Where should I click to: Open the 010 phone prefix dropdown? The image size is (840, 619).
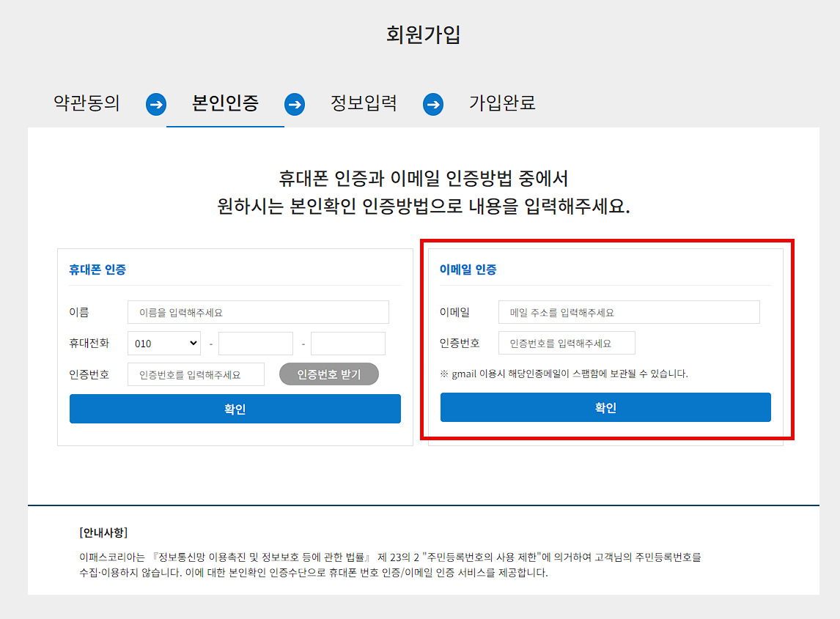tap(164, 344)
